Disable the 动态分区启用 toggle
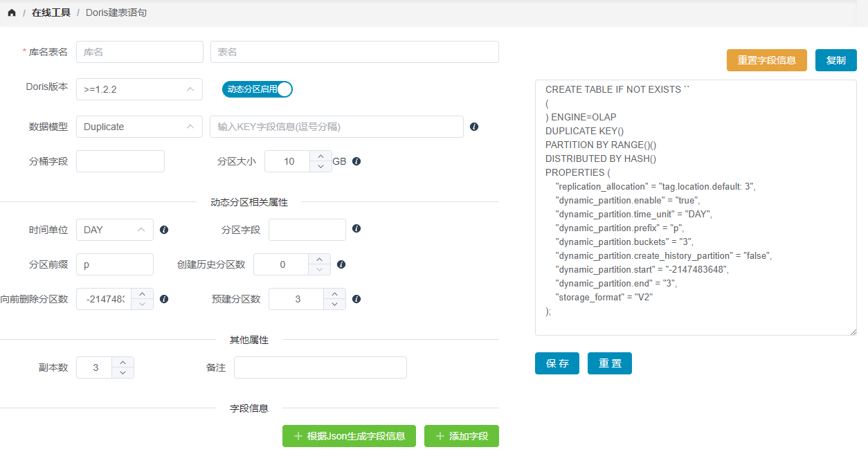Screen dimensions: 868x463 coord(257,89)
